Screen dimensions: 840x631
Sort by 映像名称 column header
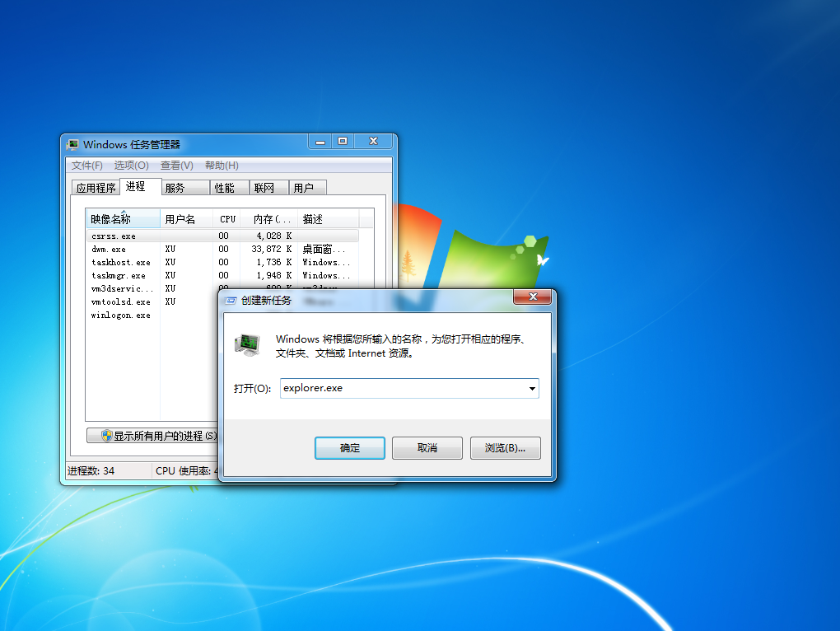click(124, 219)
